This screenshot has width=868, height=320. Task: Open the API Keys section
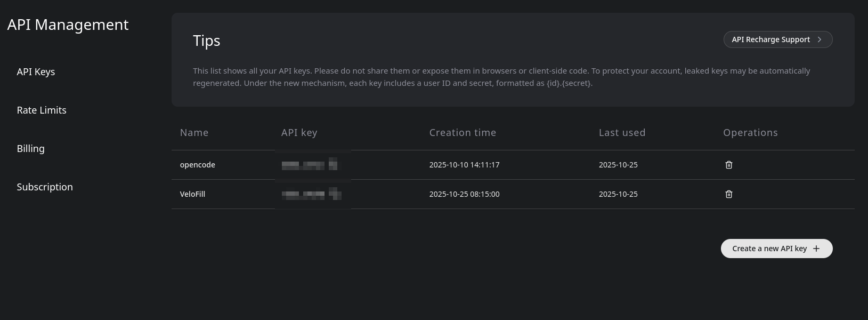36,72
